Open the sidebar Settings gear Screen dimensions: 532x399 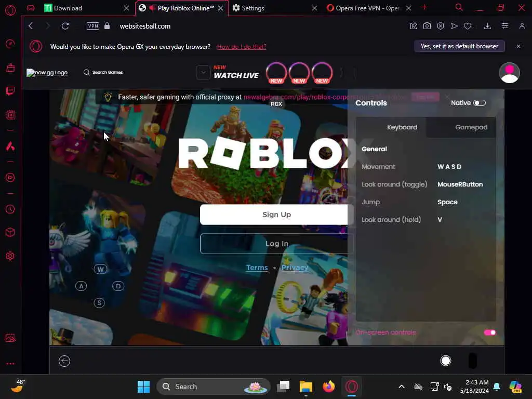[10, 256]
